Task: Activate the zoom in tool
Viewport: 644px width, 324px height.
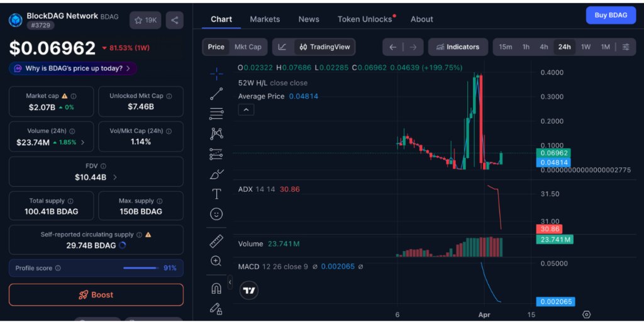Action: tap(216, 260)
